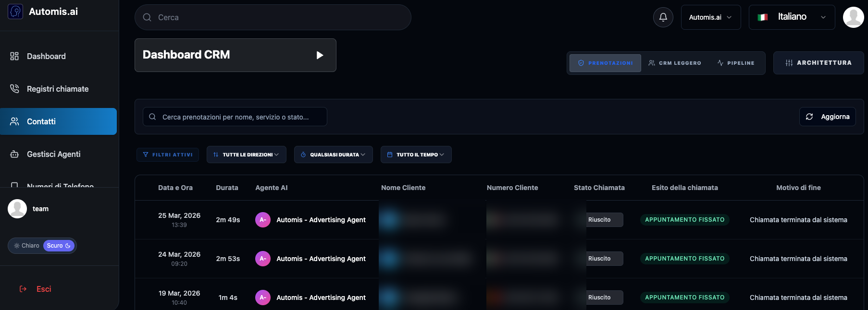Open Gestisci Agenti in sidebar
Image resolution: width=868 pixels, height=310 pixels.
(x=59, y=154)
